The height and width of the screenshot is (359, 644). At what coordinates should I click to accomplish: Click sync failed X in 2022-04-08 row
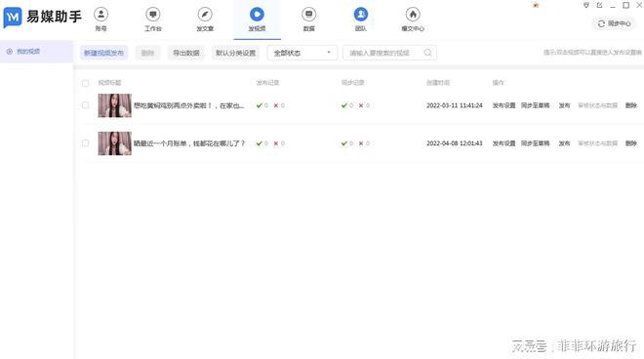coord(361,143)
